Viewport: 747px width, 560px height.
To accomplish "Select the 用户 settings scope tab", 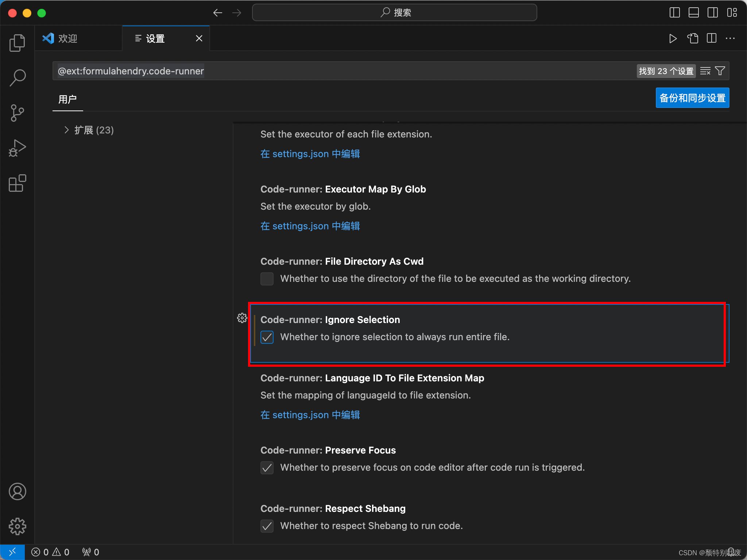I will coord(67,99).
